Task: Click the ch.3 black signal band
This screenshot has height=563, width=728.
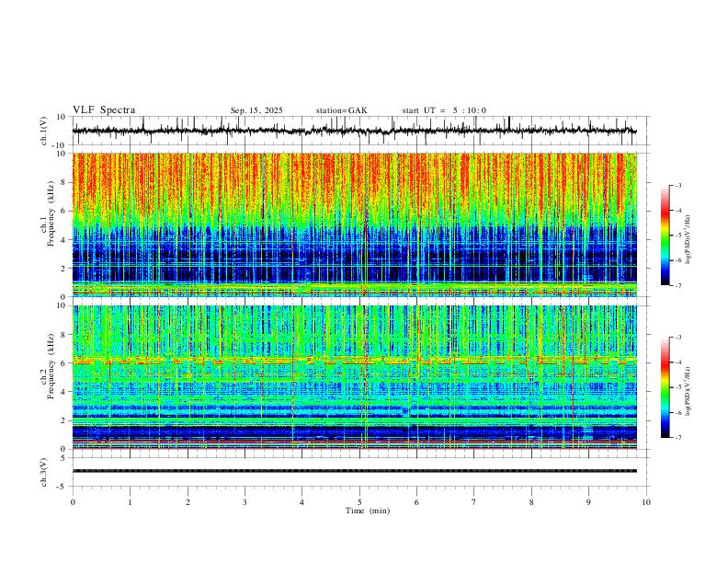Action: [x=354, y=471]
